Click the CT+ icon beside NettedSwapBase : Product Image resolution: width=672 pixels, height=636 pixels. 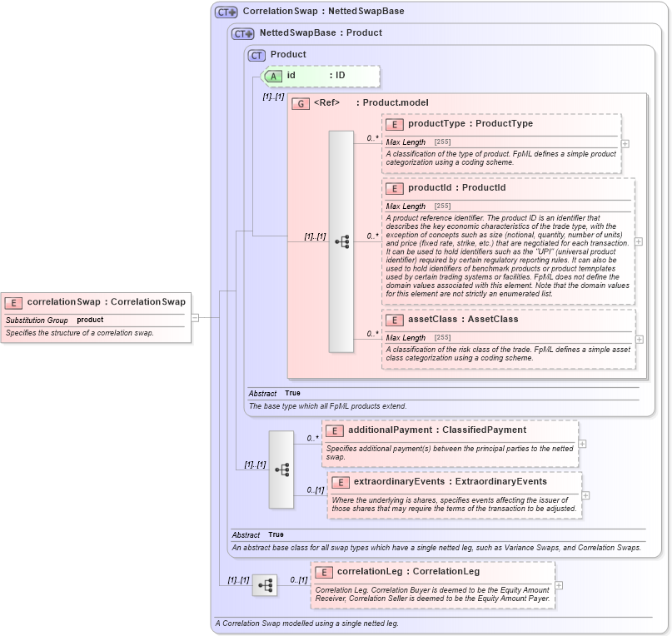point(242,33)
